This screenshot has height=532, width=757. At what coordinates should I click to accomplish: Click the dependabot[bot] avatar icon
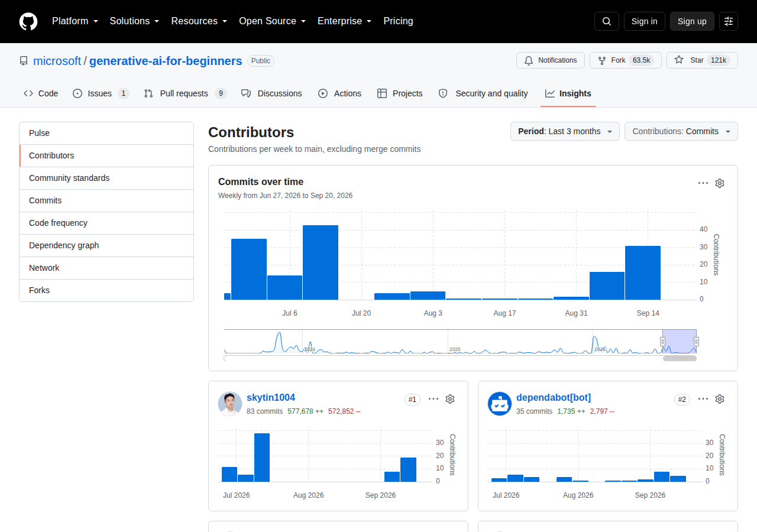(x=500, y=404)
